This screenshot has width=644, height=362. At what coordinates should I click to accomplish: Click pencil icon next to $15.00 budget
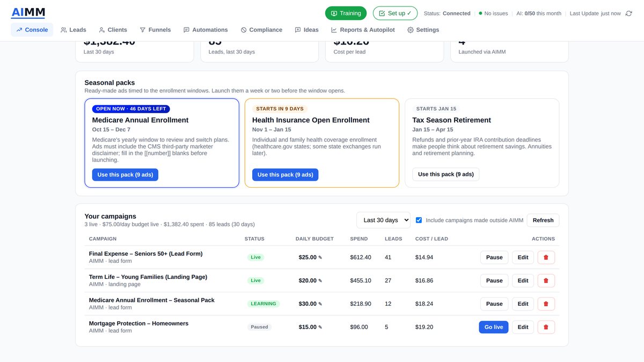[x=320, y=327]
